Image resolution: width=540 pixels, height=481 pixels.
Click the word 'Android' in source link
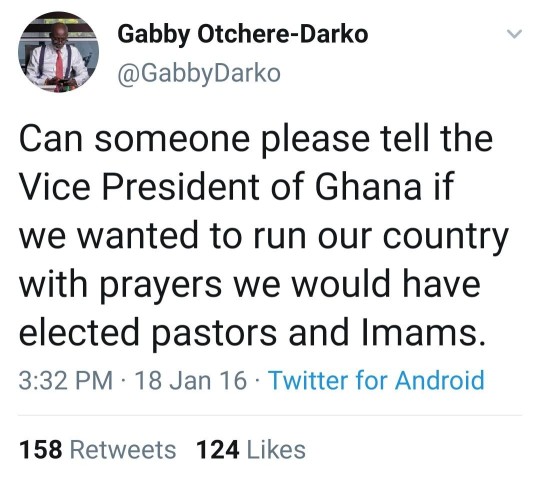coord(440,380)
